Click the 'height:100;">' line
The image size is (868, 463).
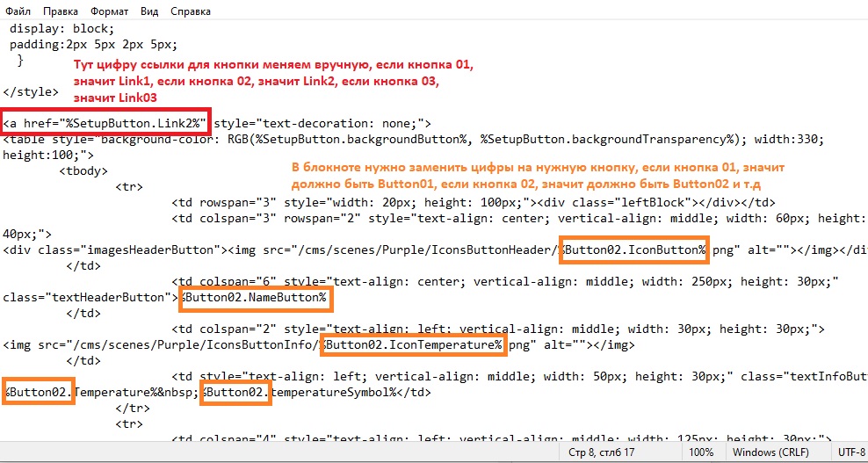[48, 156]
